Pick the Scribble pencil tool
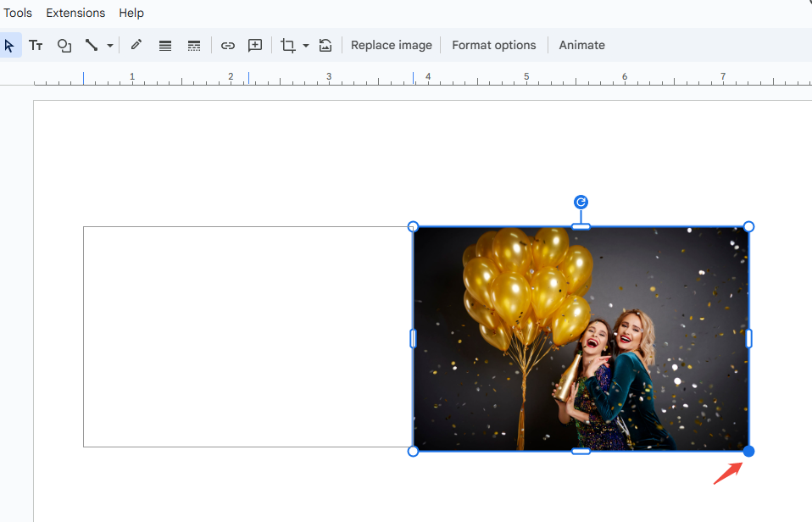The image size is (812, 522). (x=136, y=45)
